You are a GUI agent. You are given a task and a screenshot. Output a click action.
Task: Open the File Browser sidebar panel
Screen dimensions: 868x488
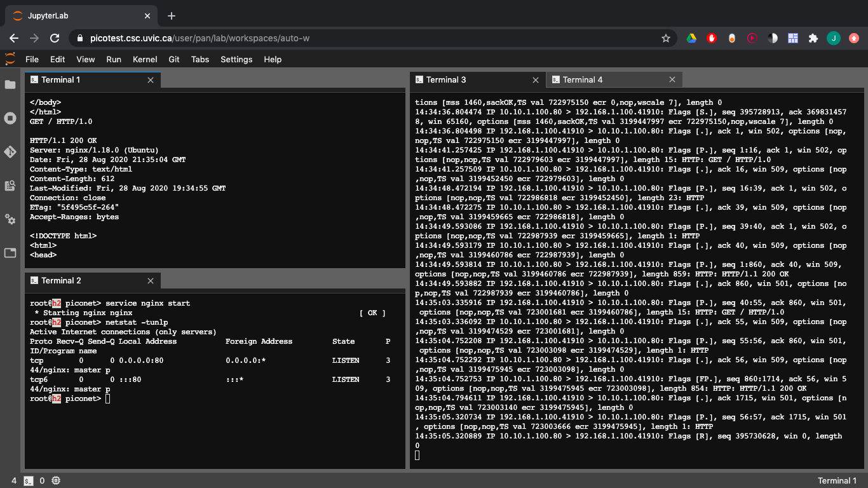[x=10, y=85]
